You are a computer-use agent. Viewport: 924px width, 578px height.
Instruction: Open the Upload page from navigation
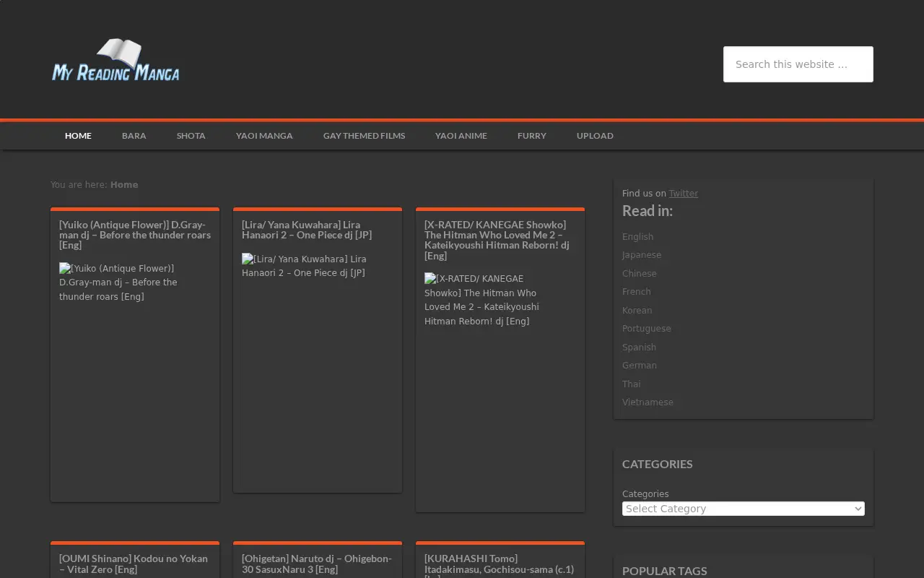pos(595,136)
